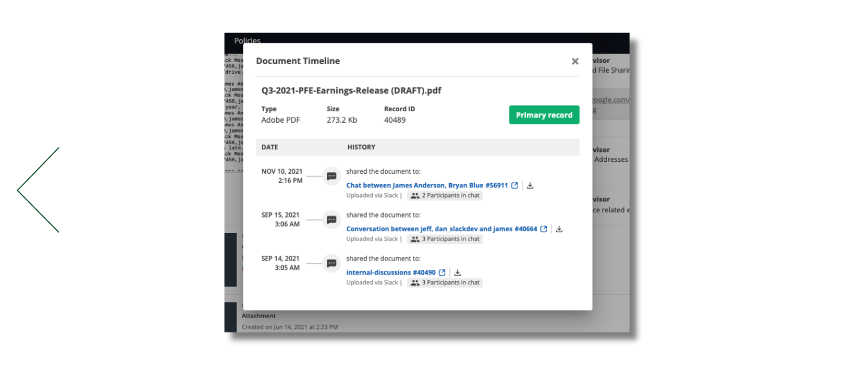
Task: Download the chat #56911 record
Action: tap(531, 186)
